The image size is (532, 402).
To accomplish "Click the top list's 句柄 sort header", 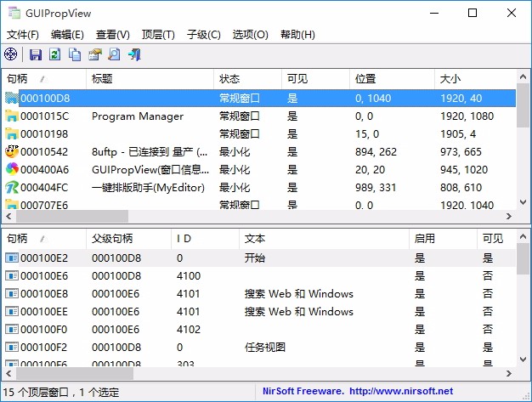I will 44,79.
